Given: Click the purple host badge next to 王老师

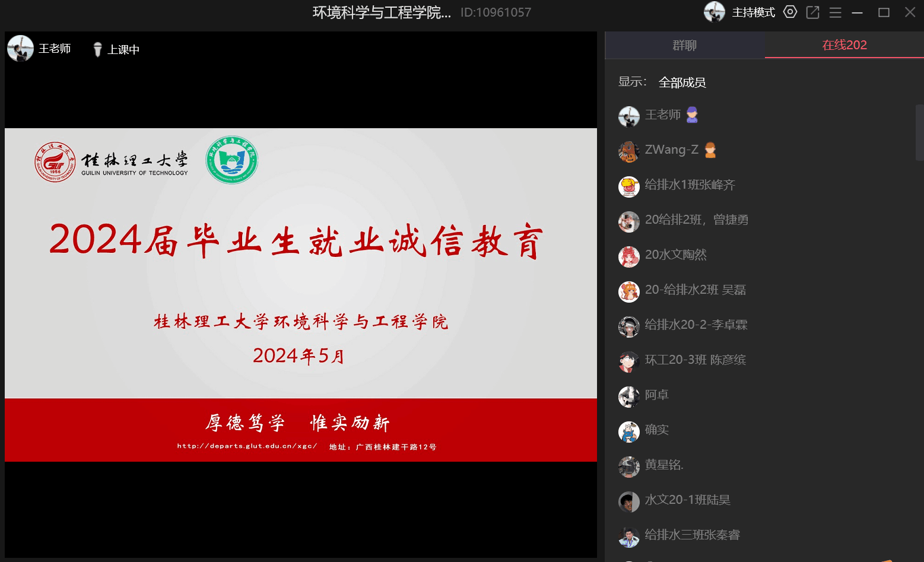Looking at the screenshot, I should [692, 115].
